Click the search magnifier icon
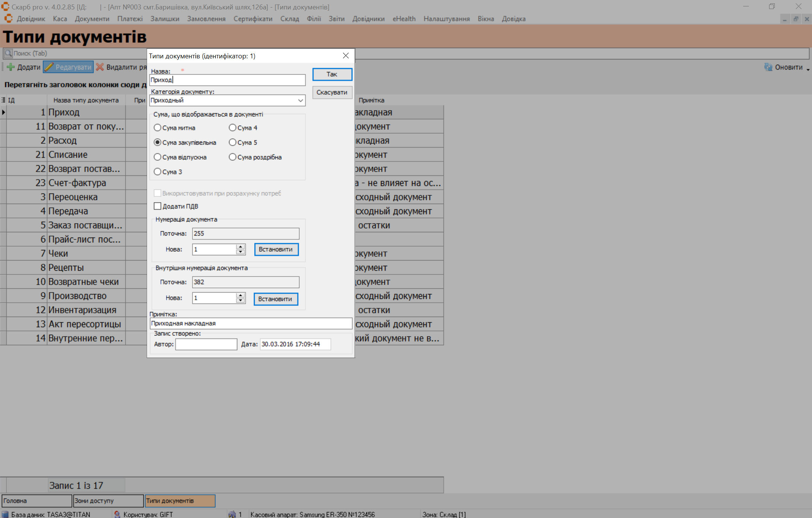Image resolution: width=812 pixels, height=518 pixels. point(8,53)
